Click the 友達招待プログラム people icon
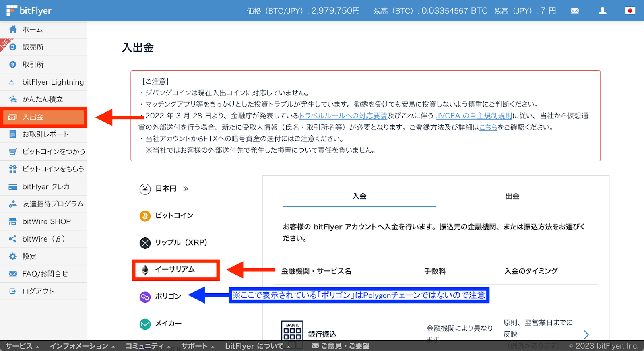This screenshot has height=351, width=644. (x=13, y=204)
